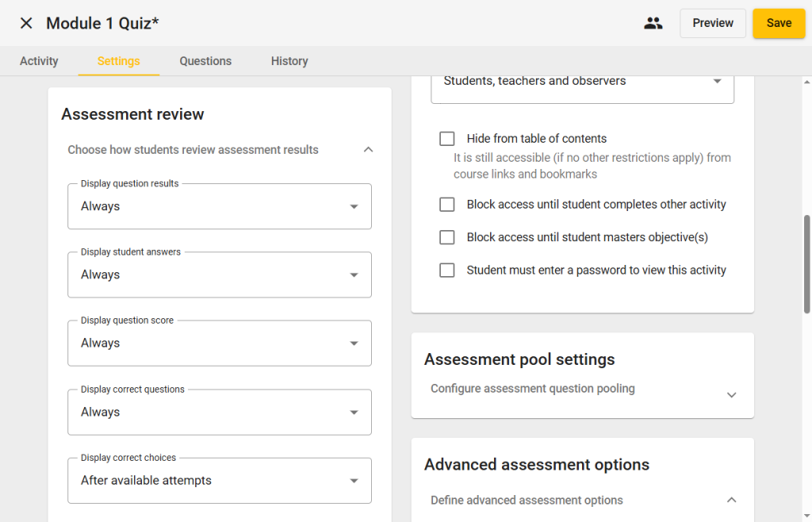Screen dimensions: 812x522
Task: Enable password requirement checkbox
Action: click(x=447, y=271)
